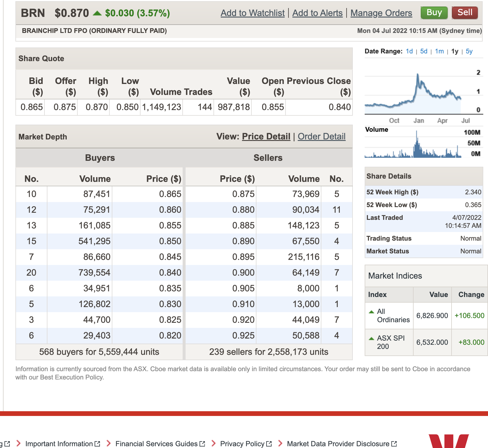Viewport: 488px width, 448px height.
Task: Click seller volume 215,116 at 0.895
Action: click(x=304, y=257)
